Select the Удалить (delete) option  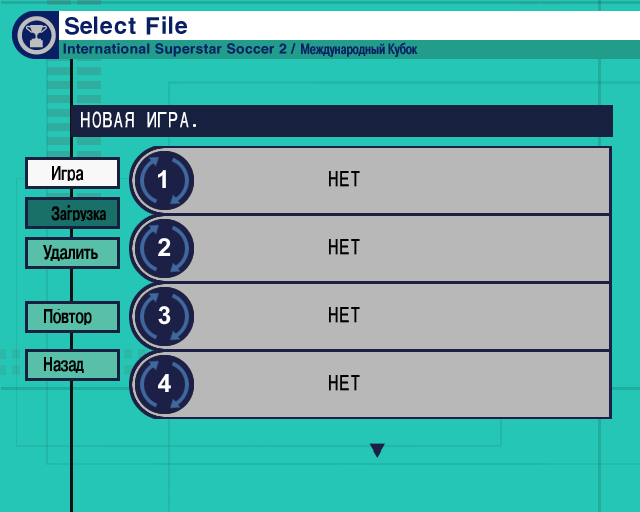[72, 253]
